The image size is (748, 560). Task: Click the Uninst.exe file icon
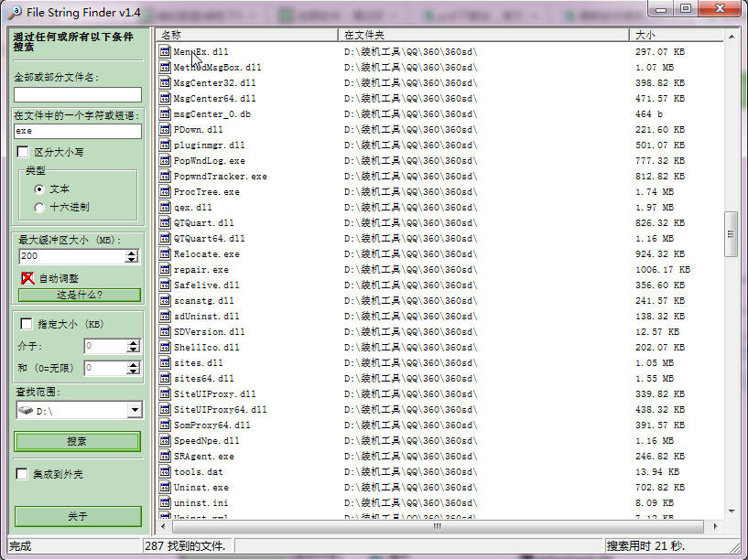(165, 488)
